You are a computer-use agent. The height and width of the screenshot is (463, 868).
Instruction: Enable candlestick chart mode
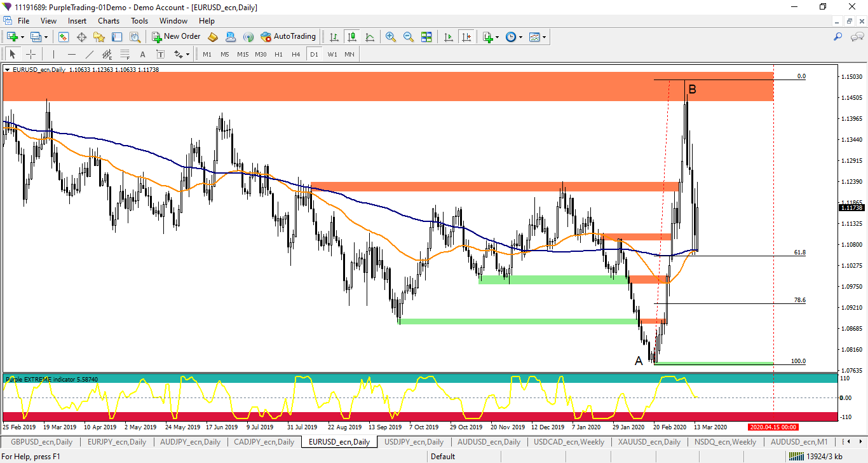pyautogui.click(x=351, y=37)
